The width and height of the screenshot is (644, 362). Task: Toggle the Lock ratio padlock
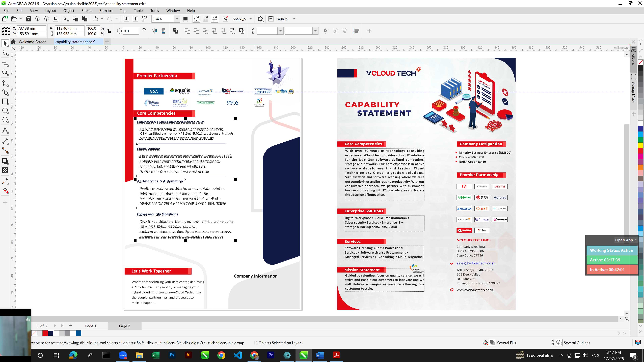(109, 31)
